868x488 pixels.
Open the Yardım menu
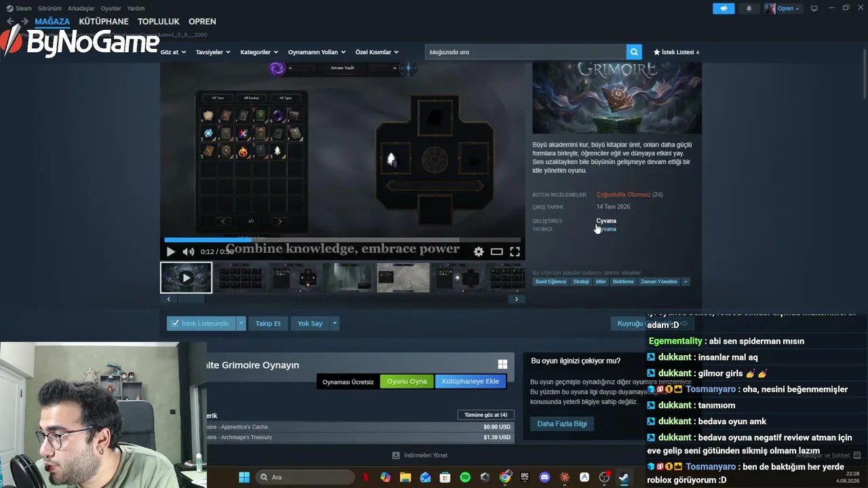tap(136, 8)
